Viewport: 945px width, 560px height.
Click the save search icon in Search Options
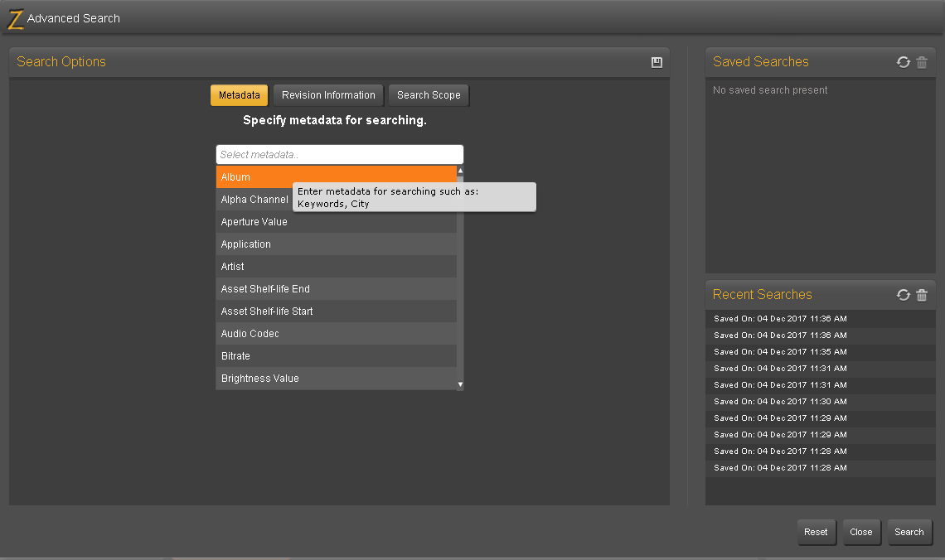[657, 62]
